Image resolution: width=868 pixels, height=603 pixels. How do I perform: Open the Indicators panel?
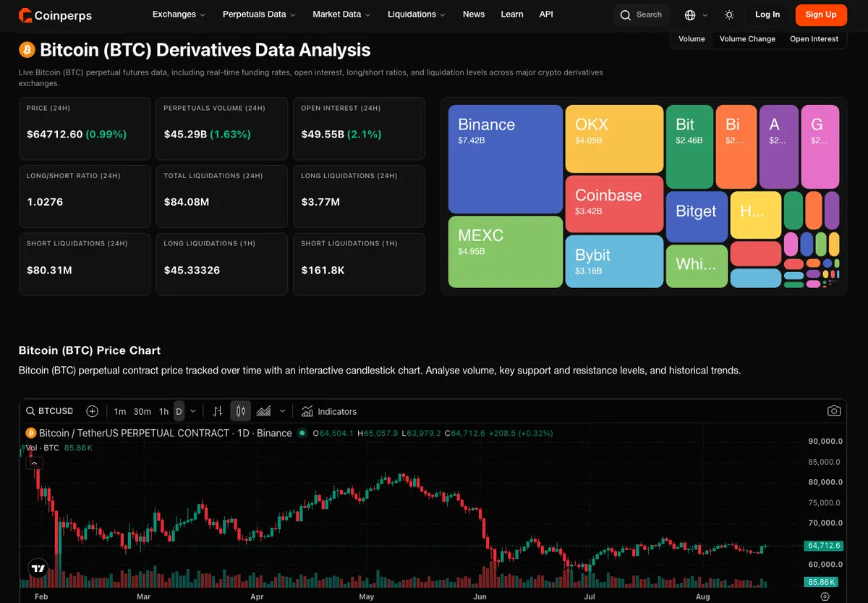[x=329, y=411]
